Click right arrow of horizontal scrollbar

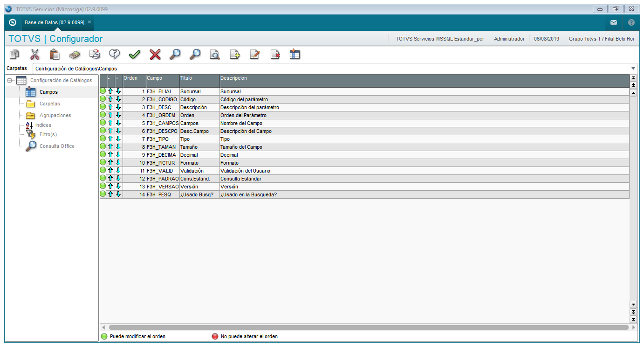[633, 327]
